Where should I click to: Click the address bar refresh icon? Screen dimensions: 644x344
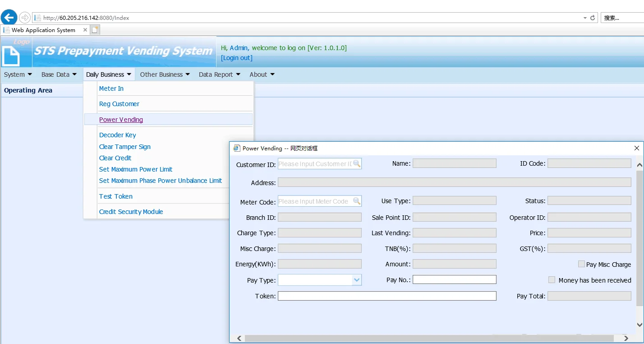click(x=593, y=18)
